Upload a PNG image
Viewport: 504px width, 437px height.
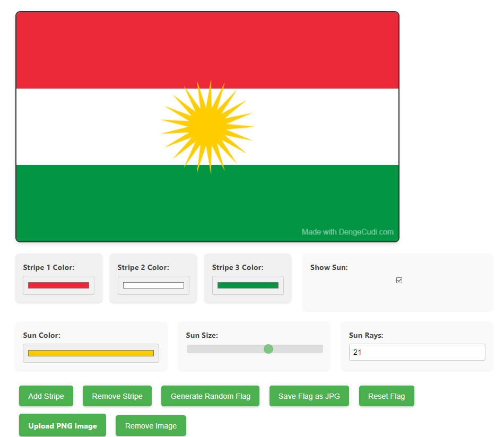point(62,425)
